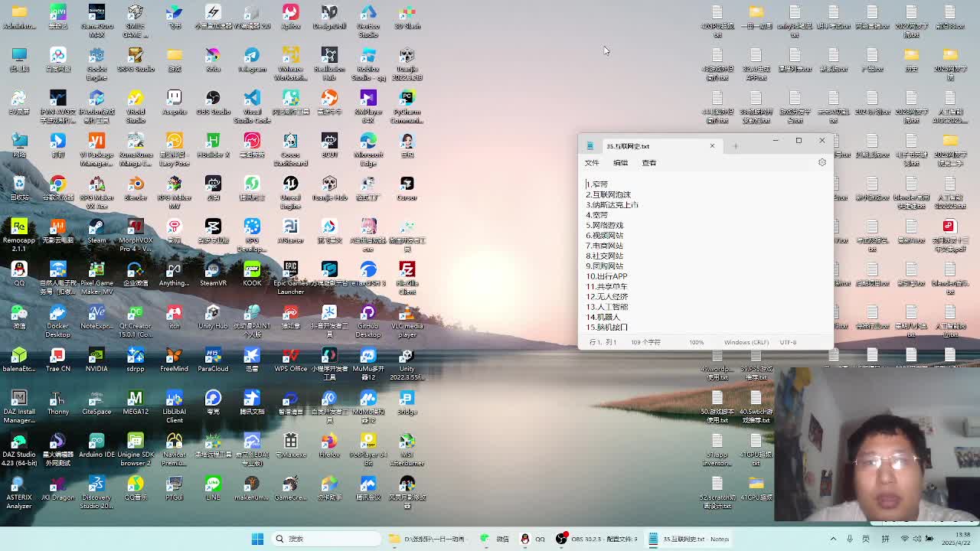Viewport: 980px width, 551px height.
Task: Toggle Pinyin input mode in taskbar
Action: pos(885,539)
